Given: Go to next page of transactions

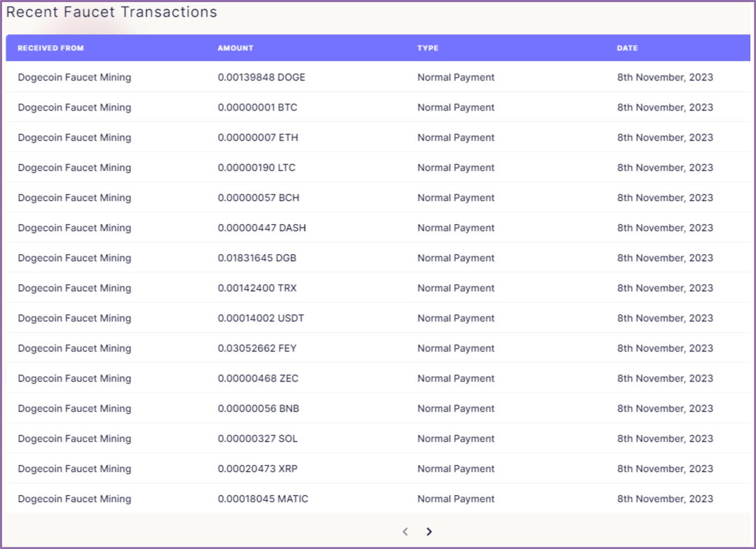Looking at the screenshot, I should (429, 531).
